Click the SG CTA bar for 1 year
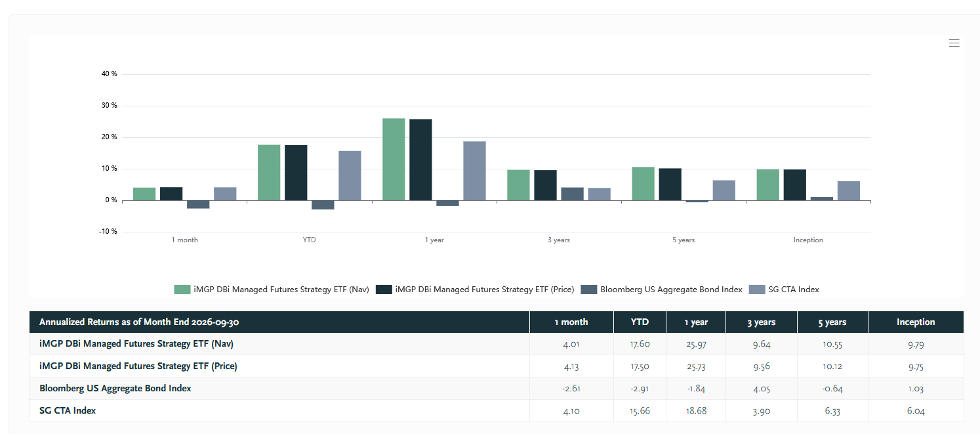This screenshot has height=434, width=980. click(x=475, y=171)
